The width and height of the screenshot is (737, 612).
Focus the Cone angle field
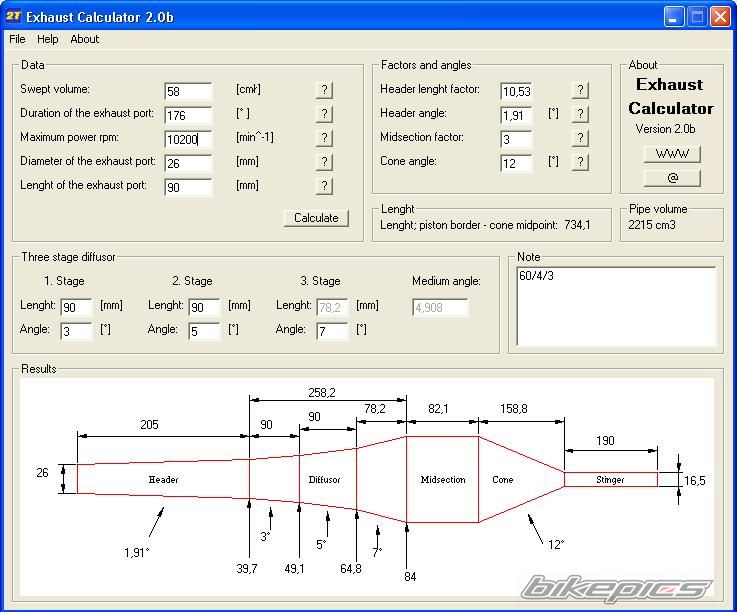tap(516, 163)
